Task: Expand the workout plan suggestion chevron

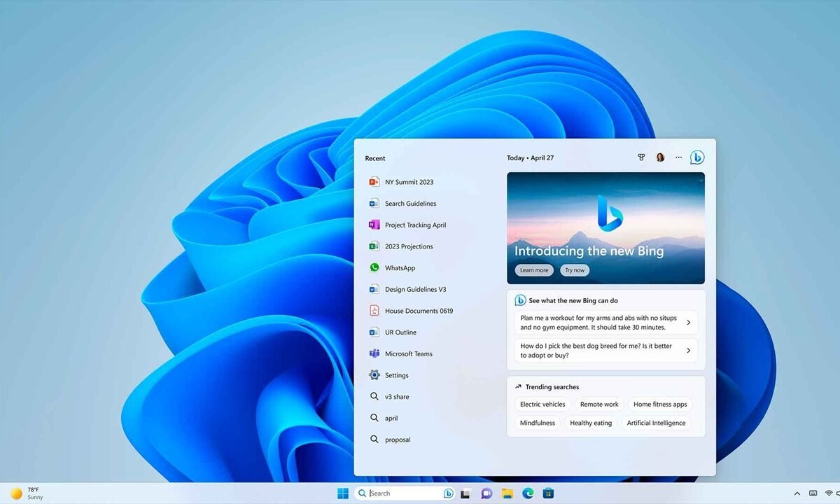Action: pos(689,323)
